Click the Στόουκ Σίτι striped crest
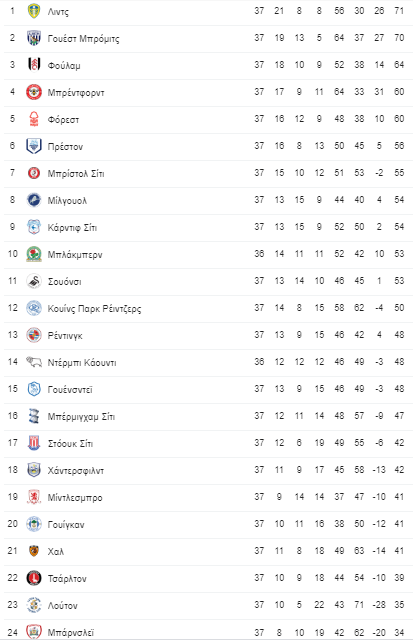The image size is (413, 641). [x=34, y=443]
